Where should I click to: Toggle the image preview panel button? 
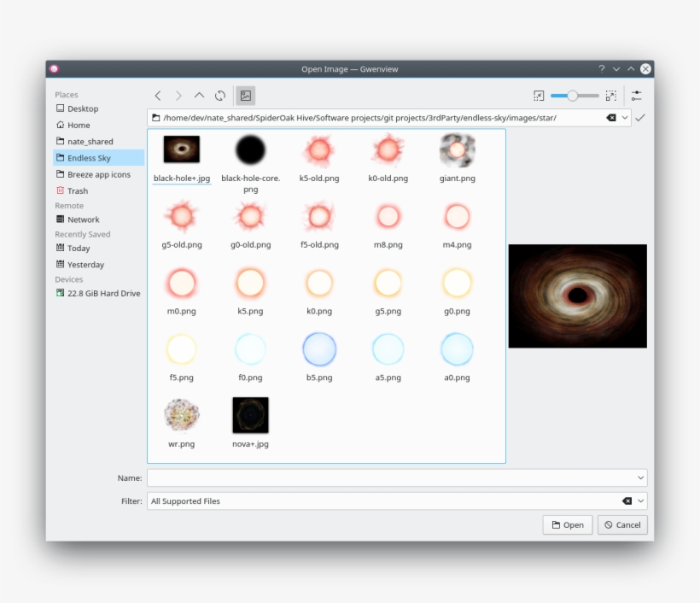coord(245,95)
